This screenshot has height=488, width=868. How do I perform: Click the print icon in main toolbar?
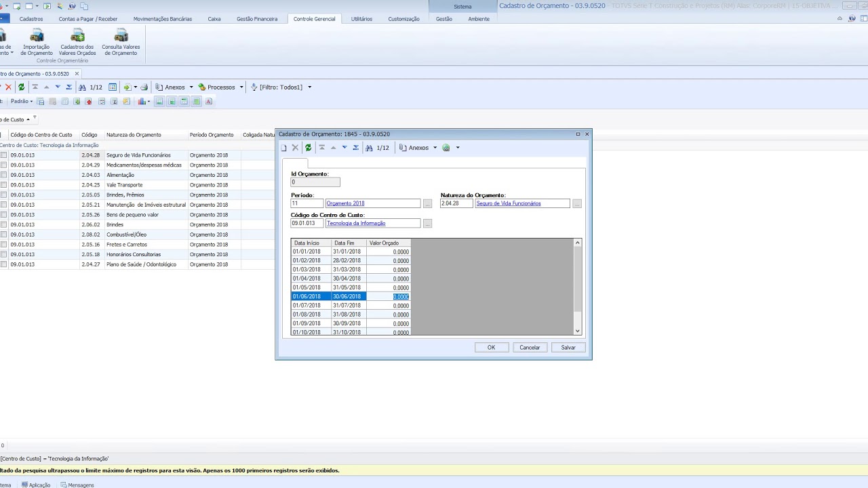click(x=144, y=87)
